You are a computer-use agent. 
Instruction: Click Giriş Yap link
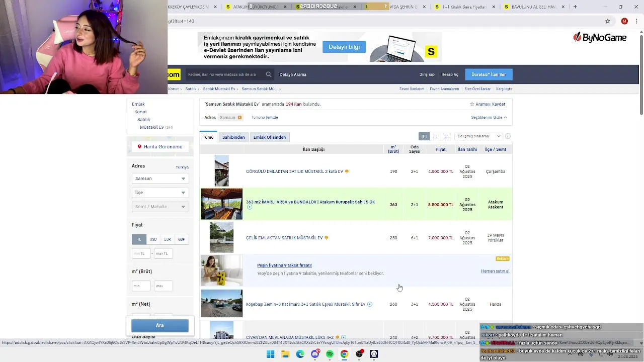[x=427, y=75]
